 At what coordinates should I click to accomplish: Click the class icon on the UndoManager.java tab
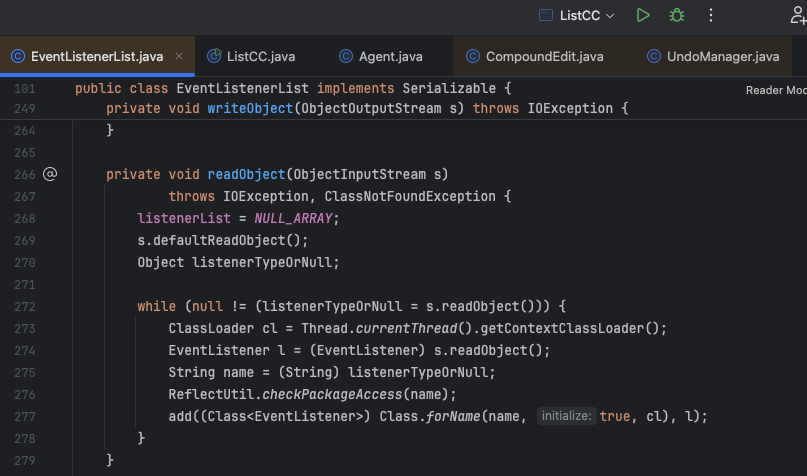tap(654, 56)
